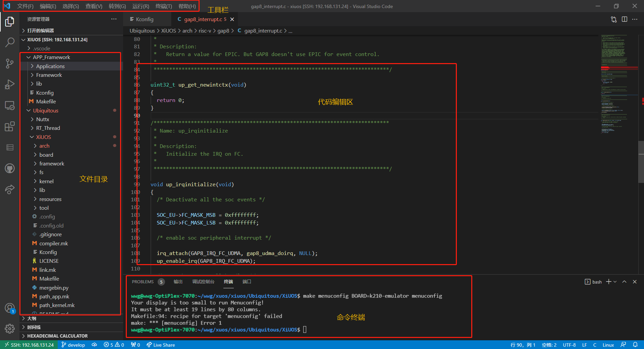Open the GitHub view in activity bar
Viewport: 644px width, 349px height.
pyautogui.click(x=10, y=168)
